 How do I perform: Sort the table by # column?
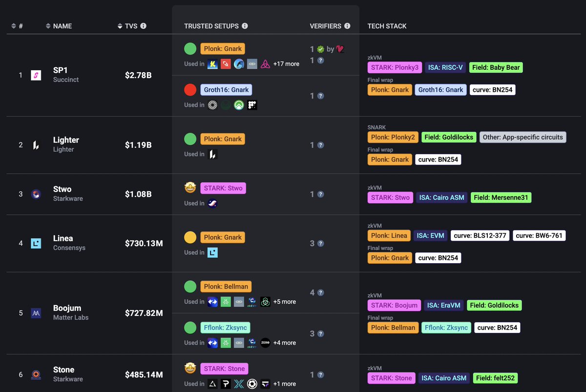click(x=17, y=26)
